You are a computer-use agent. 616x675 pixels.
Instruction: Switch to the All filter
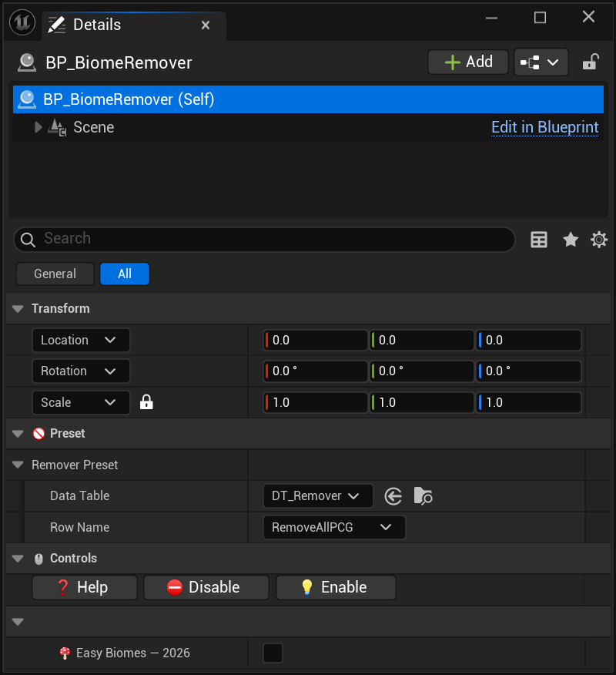click(125, 274)
